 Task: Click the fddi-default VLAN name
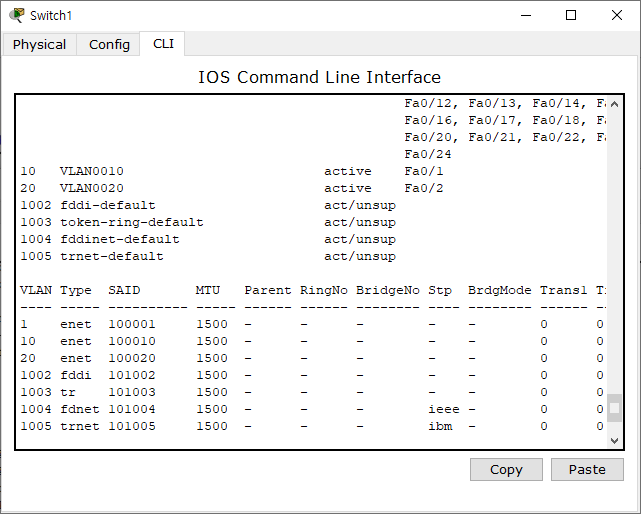point(108,205)
